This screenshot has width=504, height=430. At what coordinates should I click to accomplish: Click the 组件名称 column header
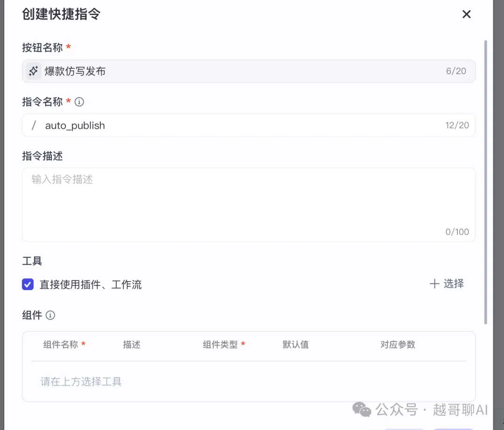coord(61,345)
